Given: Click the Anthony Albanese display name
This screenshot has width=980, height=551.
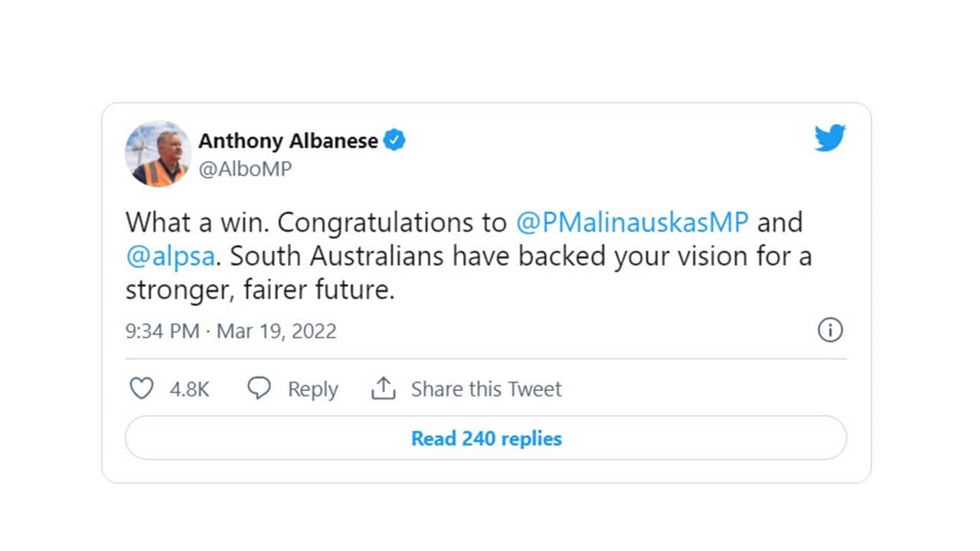Looking at the screenshot, I should 288,141.
